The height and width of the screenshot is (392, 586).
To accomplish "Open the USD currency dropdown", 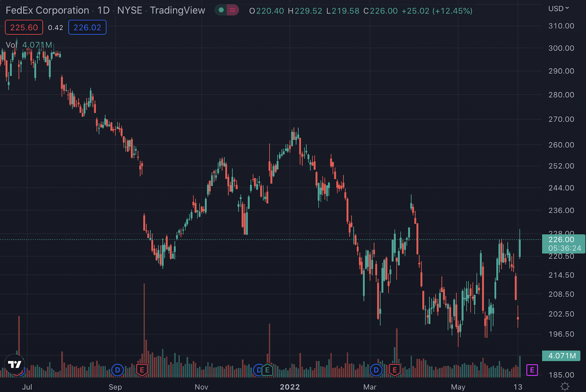I will coord(559,8).
